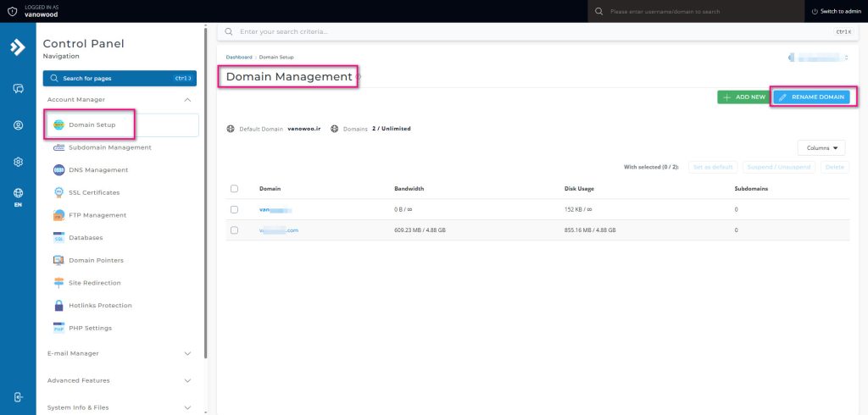Select all domains with header checkbox
Image resolution: width=868 pixels, height=415 pixels.
235,188
